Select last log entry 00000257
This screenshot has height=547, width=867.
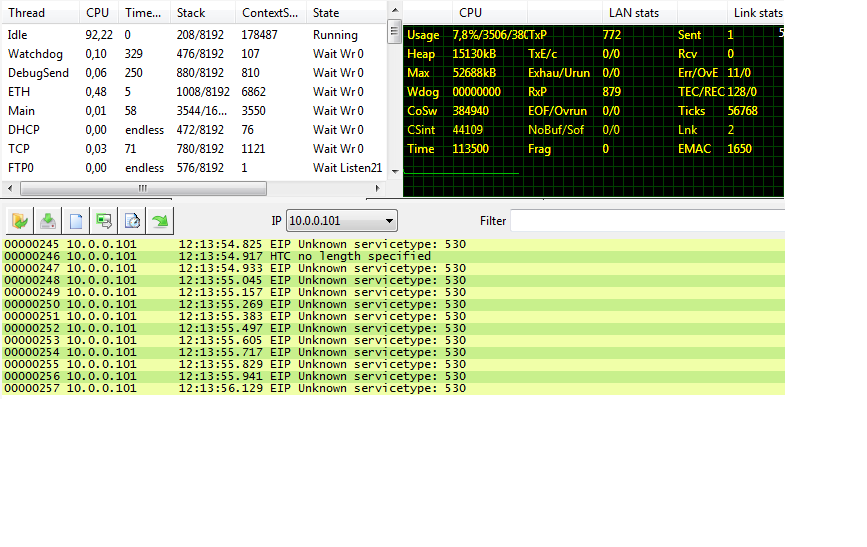coord(394,388)
